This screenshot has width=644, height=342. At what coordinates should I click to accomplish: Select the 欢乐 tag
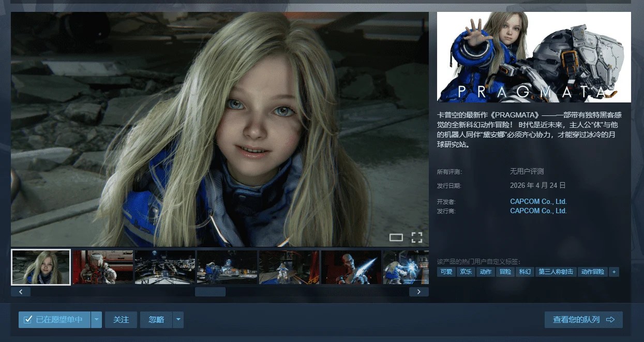coord(466,272)
